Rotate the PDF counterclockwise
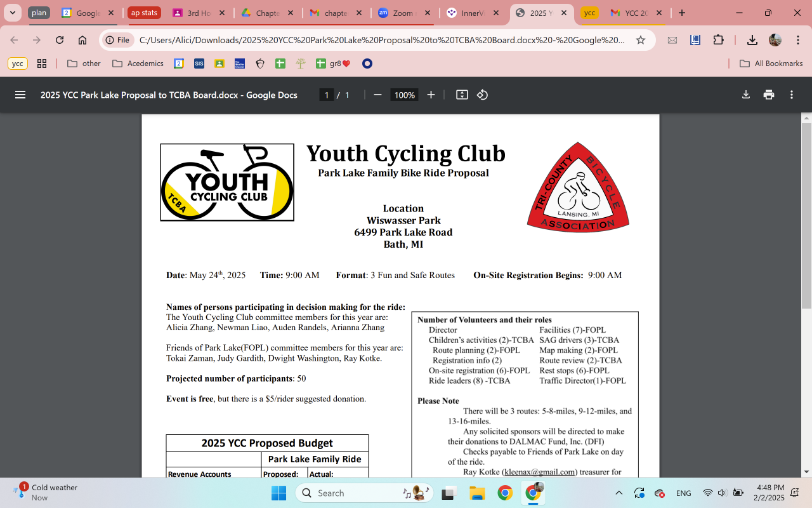Viewport: 812px width, 508px height. (482, 95)
